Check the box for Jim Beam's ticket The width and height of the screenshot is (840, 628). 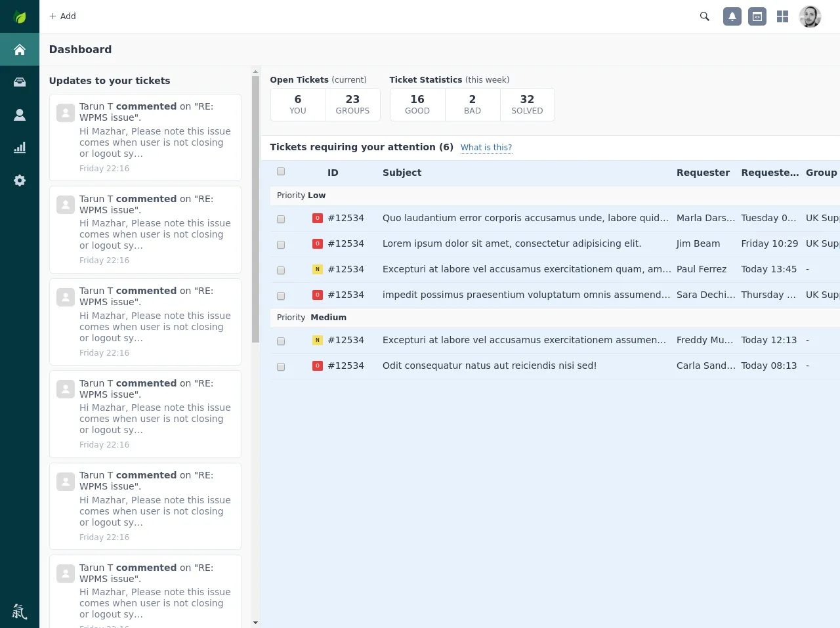click(x=281, y=245)
